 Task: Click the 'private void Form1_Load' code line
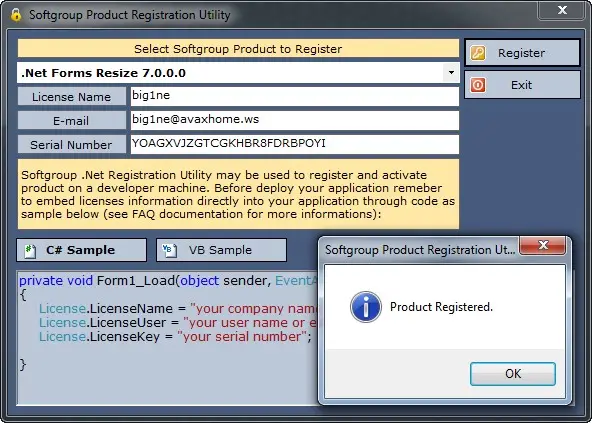click(x=168, y=281)
